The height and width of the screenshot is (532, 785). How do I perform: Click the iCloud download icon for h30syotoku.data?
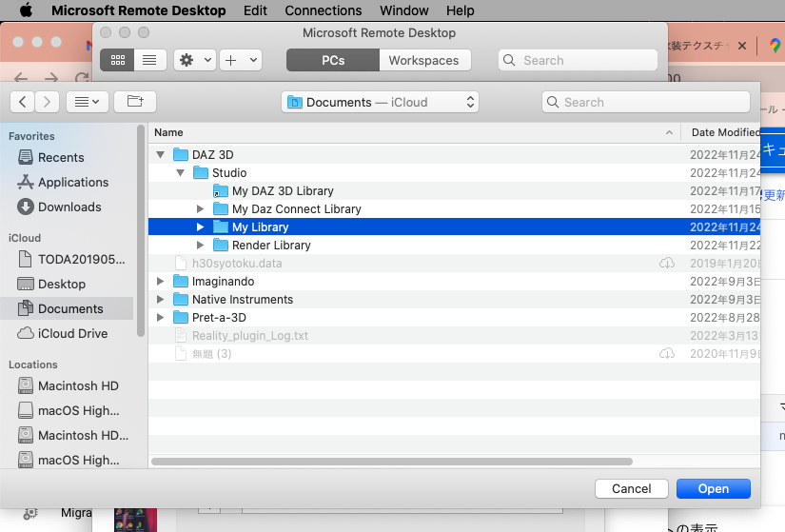tap(666, 263)
